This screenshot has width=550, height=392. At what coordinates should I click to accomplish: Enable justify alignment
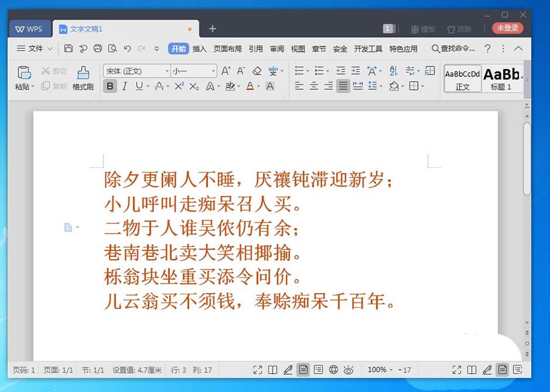coord(343,86)
